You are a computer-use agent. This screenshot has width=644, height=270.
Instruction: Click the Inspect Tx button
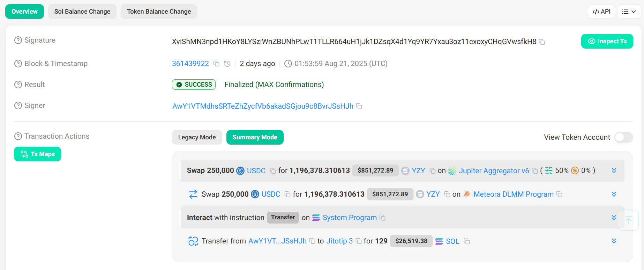pyautogui.click(x=607, y=41)
